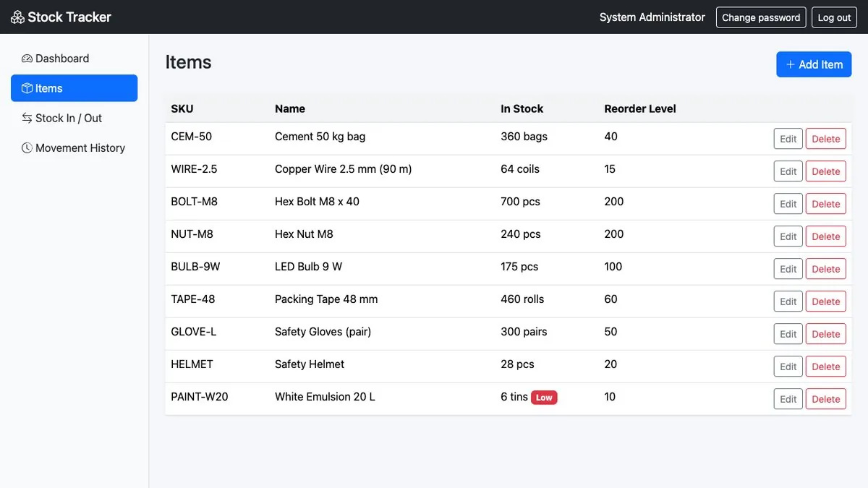Click the red Low badge

click(x=544, y=398)
